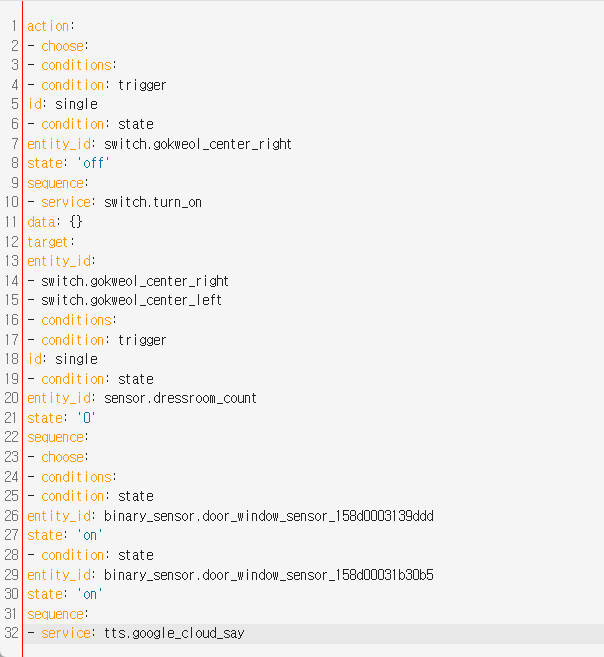Click line number 16 in the gutter
604x657 pixels.
[11, 320]
